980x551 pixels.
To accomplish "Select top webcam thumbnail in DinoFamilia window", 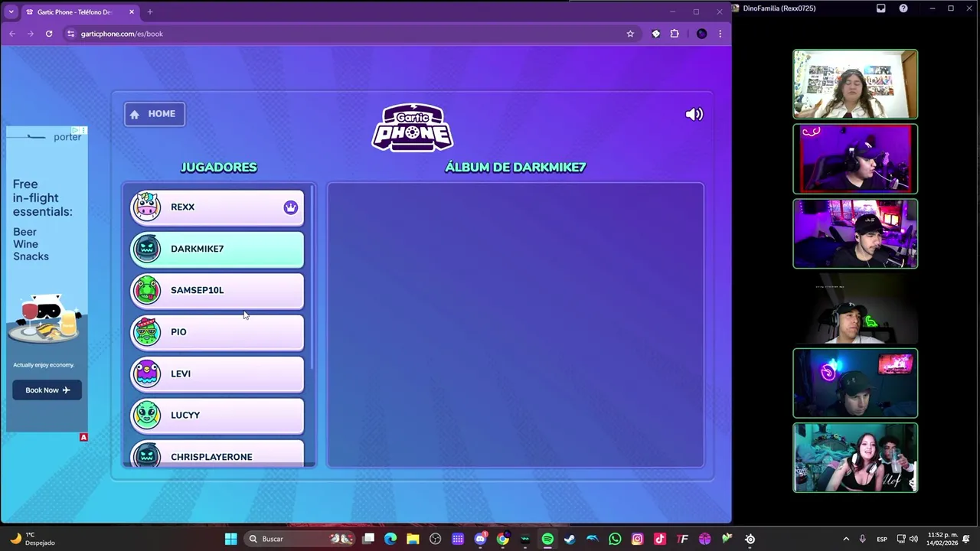I will pyautogui.click(x=855, y=84).
